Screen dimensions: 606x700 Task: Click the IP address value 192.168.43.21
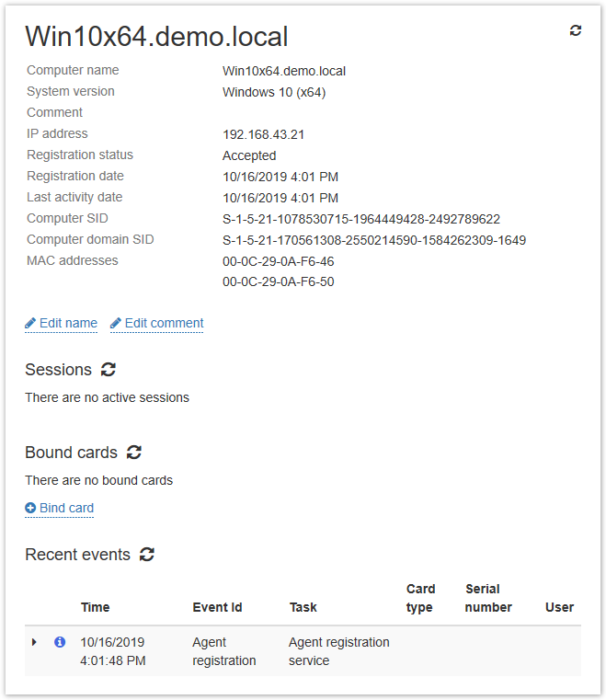coord(263,134)
